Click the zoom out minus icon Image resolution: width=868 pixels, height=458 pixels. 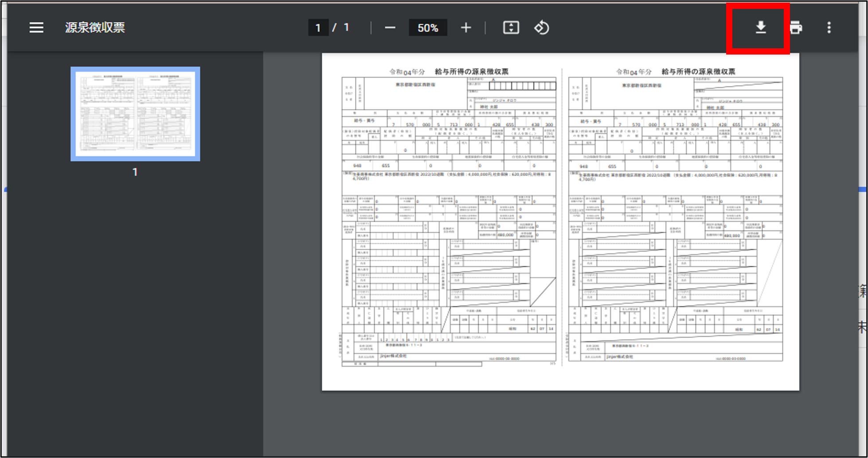coord(390,28)
